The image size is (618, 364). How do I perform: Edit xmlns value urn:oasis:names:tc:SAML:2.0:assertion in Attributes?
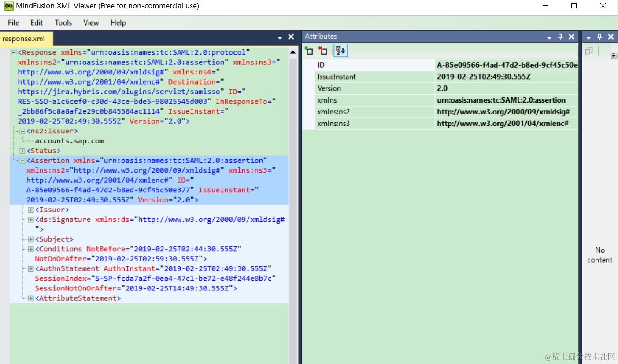pyautogui.click(x=507, y=100)
